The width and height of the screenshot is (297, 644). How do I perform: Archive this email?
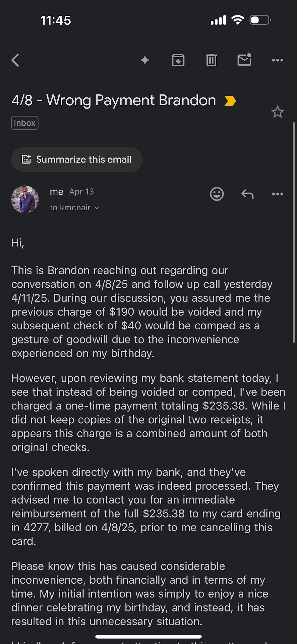click(178, 60)
